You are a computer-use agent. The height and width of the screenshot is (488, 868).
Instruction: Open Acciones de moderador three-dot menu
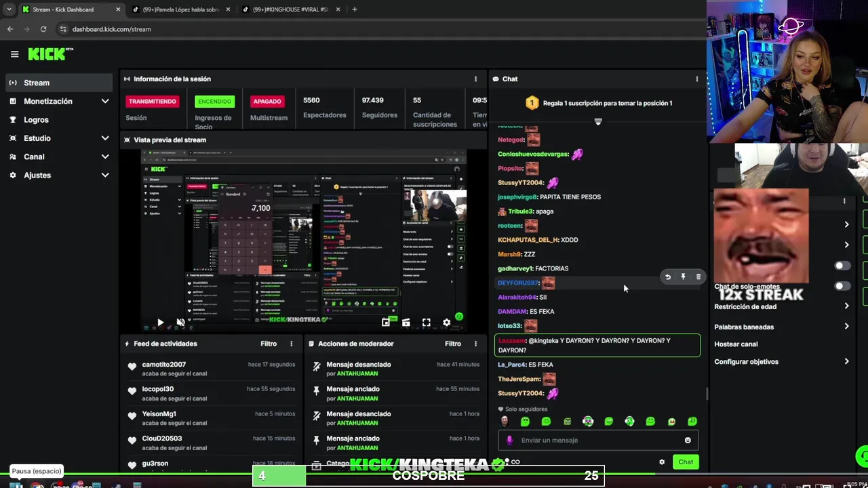(475, 344)
